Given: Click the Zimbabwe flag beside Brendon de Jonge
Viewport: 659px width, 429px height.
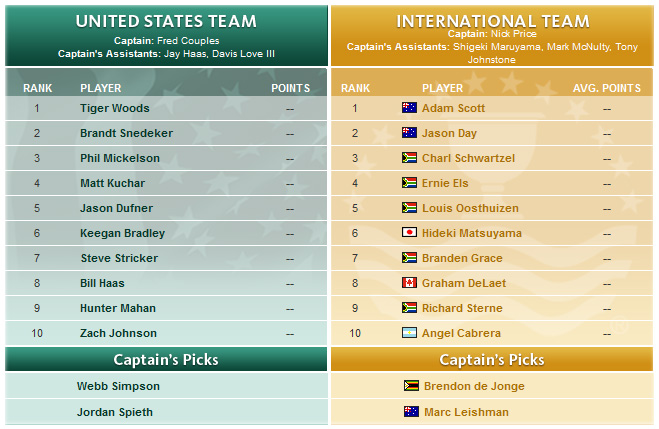Looking at the screenshot, I should point(411,386).
